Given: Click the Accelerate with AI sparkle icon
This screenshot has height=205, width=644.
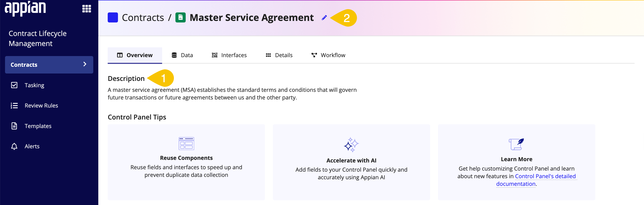Looking at the screenshot, I should point(351,145).
